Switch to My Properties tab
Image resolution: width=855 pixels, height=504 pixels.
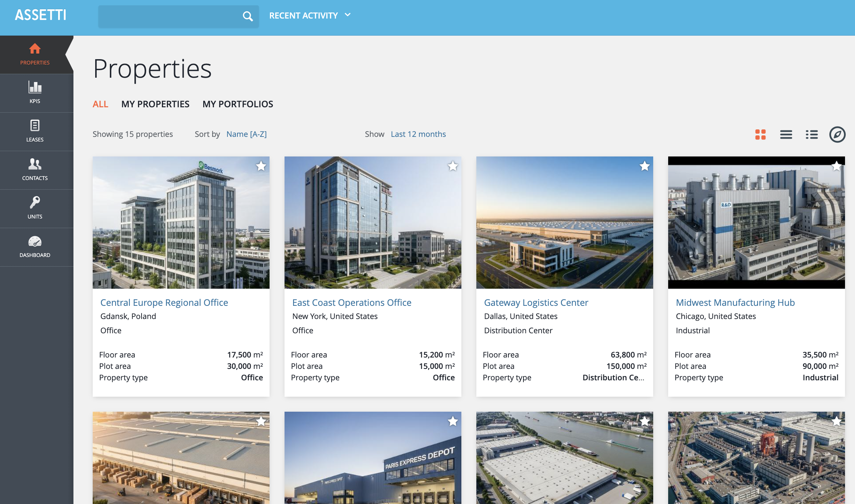[x=155, y=104]
